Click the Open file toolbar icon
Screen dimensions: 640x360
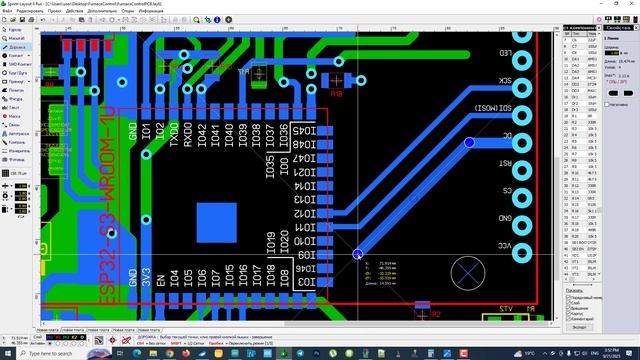click(13, 20)
